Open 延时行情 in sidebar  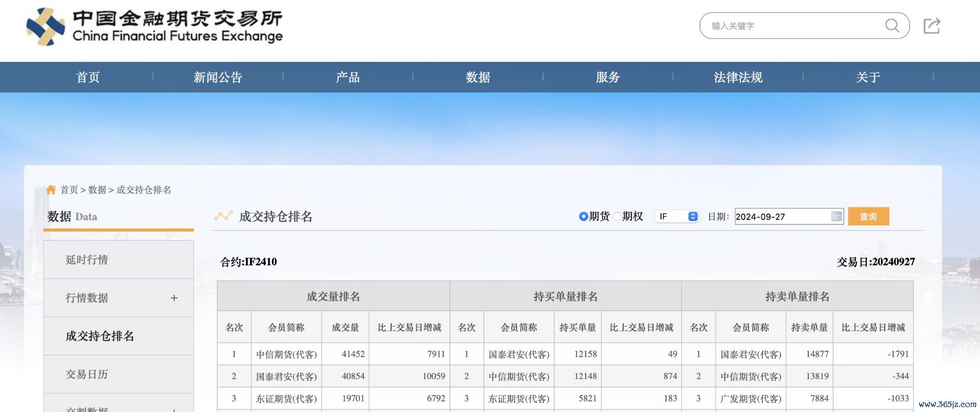click(118, 259)
